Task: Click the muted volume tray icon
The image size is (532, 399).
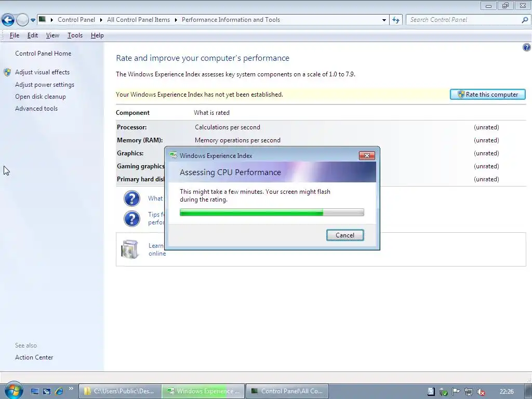Action: point(481,392)
